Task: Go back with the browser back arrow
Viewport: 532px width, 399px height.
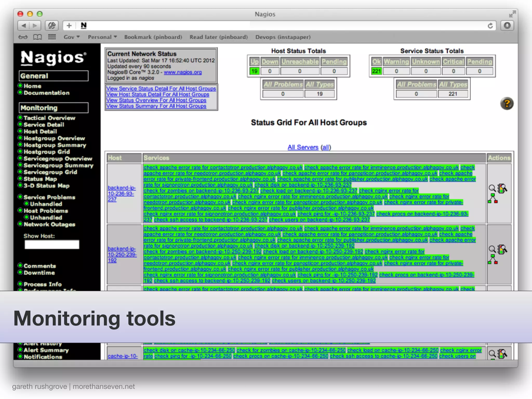Action: [x=24, y=26]
